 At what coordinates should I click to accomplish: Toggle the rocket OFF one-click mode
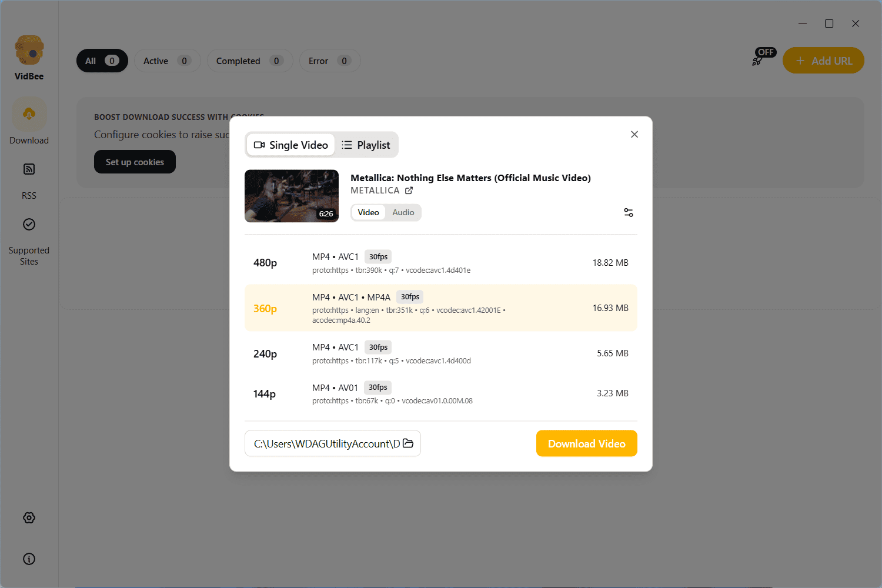(x=763, y=57)
